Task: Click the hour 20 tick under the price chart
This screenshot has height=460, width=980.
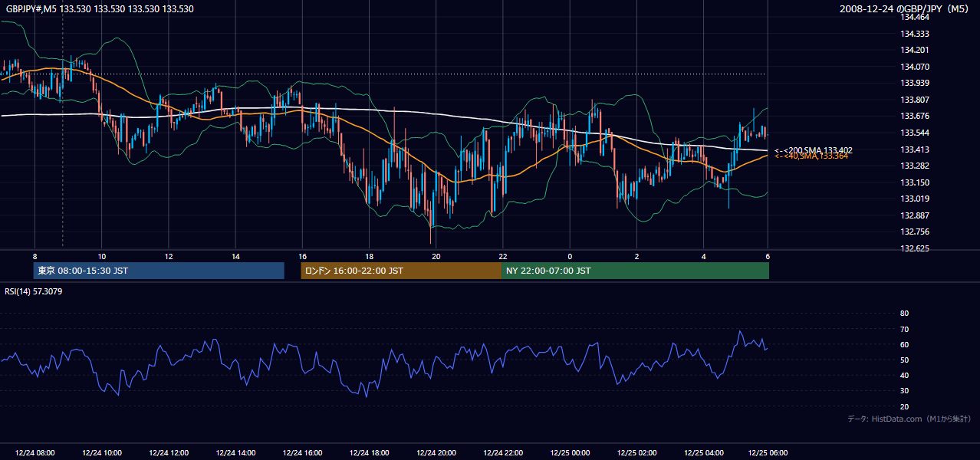Action: (436, 256)
